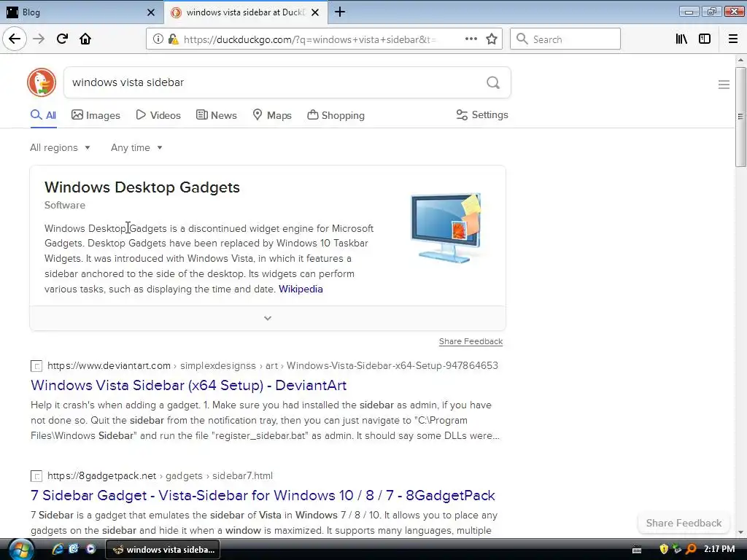Viewport: 747px width, 560px height.
Task: Click the scrollbar down arrow
Action: coord(740,532)
